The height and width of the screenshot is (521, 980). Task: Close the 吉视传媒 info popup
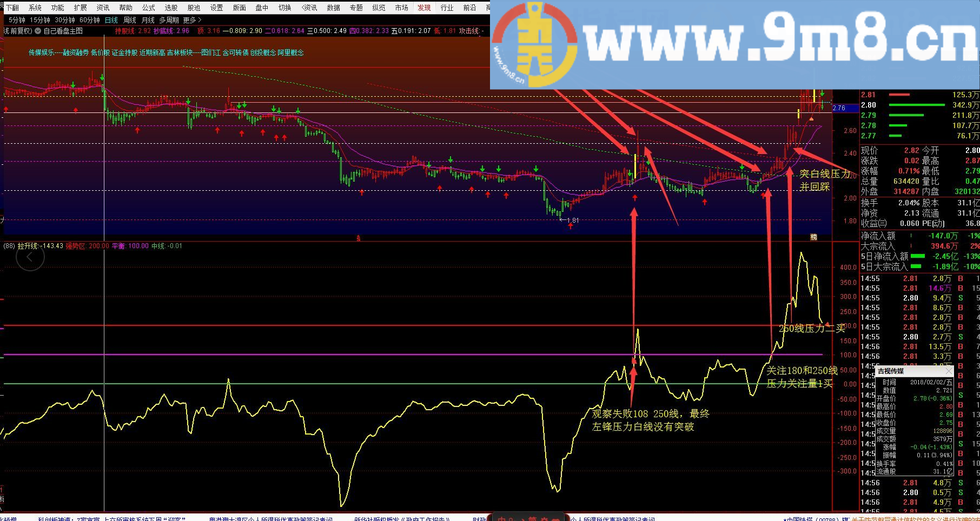click(949, 371)
